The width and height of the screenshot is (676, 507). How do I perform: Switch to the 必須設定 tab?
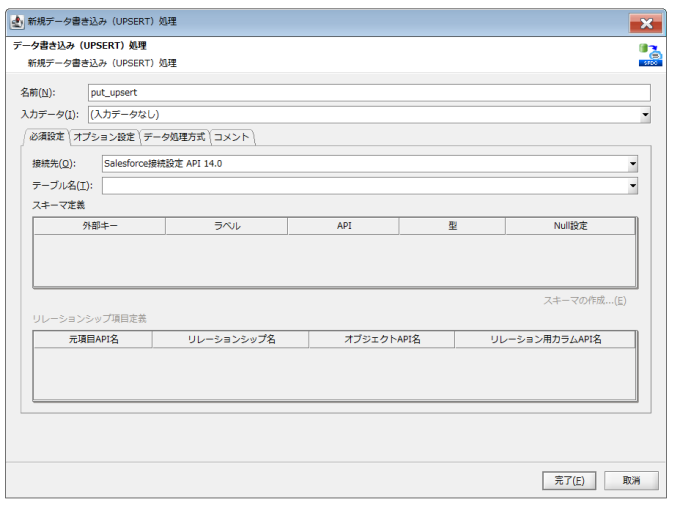click(46, 137)
